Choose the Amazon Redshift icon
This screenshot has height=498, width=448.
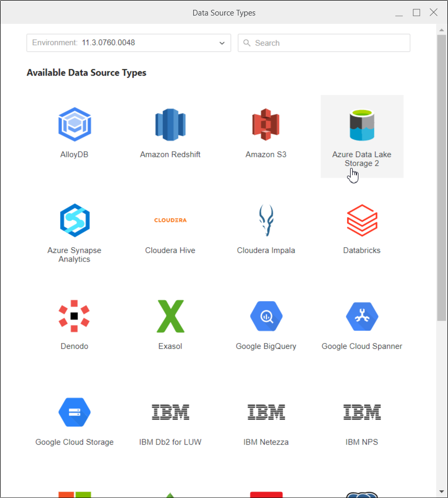coord(170,124)
